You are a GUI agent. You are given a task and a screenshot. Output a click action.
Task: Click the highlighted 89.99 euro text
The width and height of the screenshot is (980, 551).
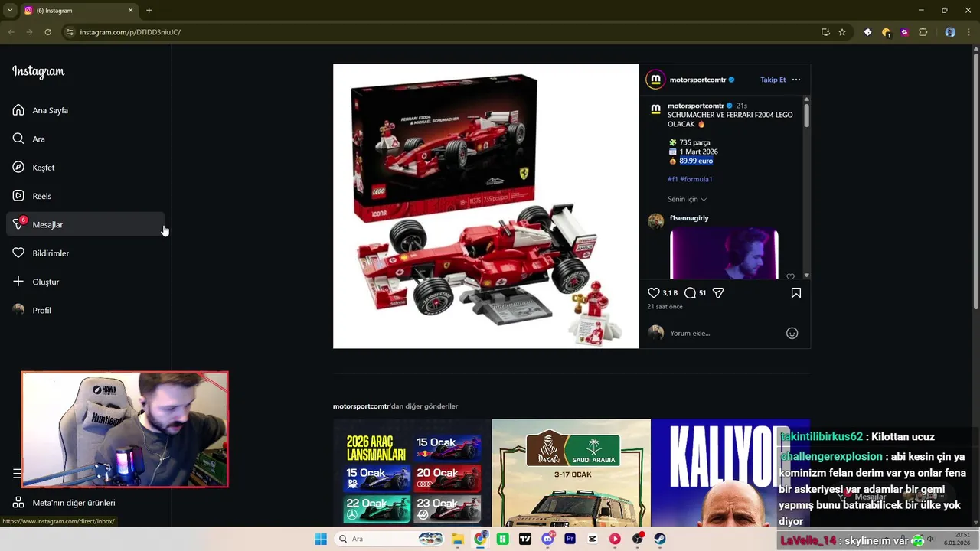[x=696, y=161]
